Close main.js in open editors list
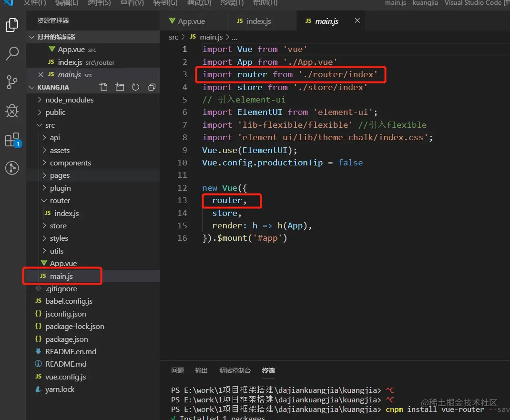Image resolution: width=510 pixels, height=420 pixels. [41, 74]
